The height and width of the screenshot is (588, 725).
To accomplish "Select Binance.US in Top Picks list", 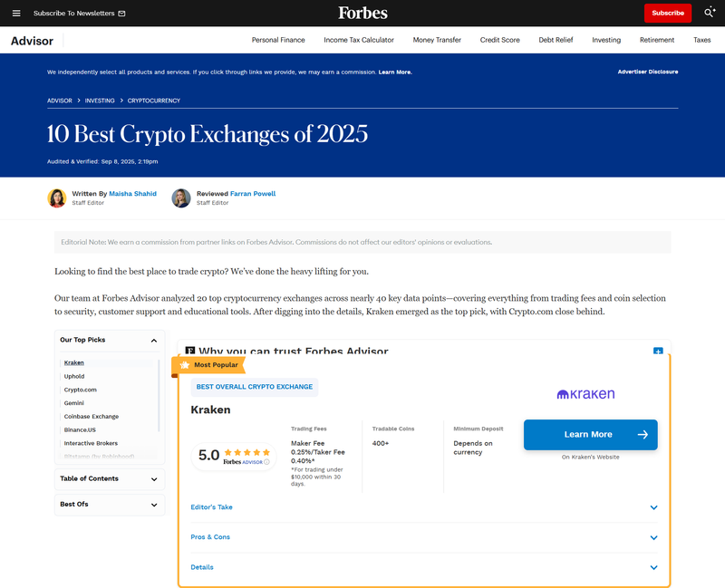I will [x=80, y=430].
